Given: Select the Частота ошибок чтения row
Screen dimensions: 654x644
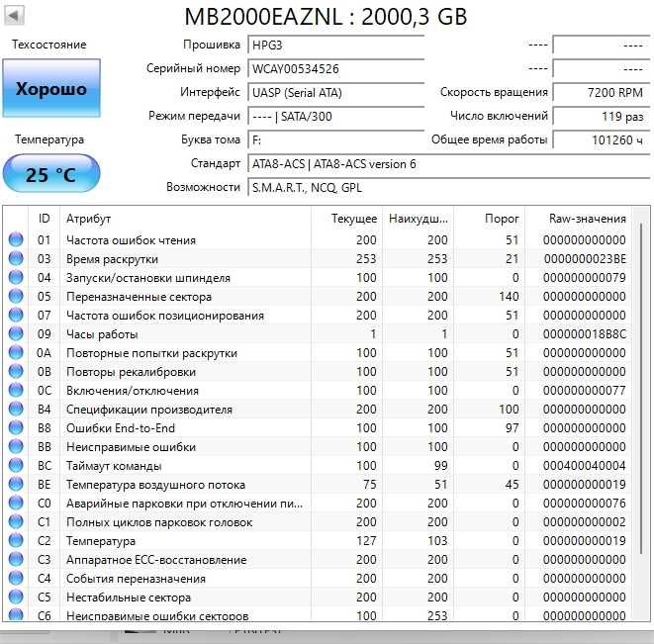Looking at the screenshot, I should coord(318,239).
